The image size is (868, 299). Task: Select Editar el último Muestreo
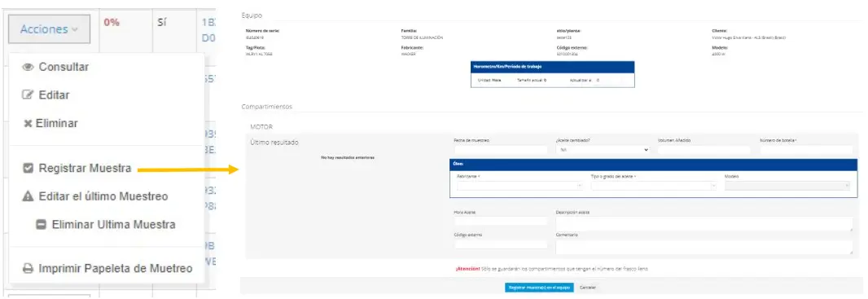coord(94,196)
